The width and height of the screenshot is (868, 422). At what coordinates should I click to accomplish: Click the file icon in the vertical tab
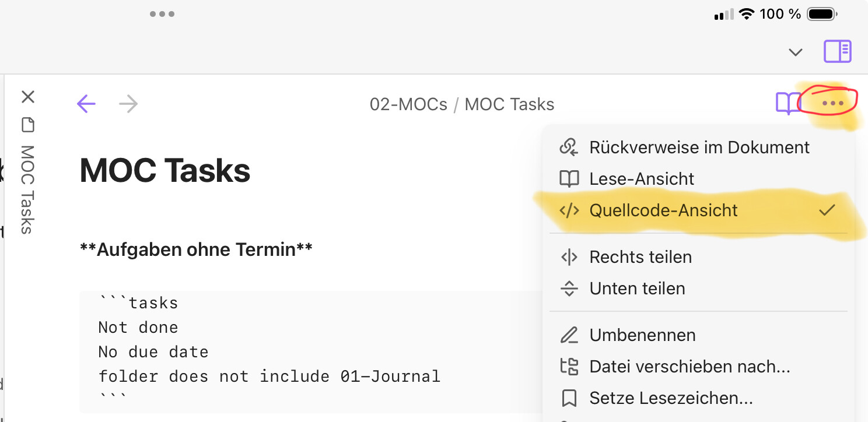tap(27, 125)
